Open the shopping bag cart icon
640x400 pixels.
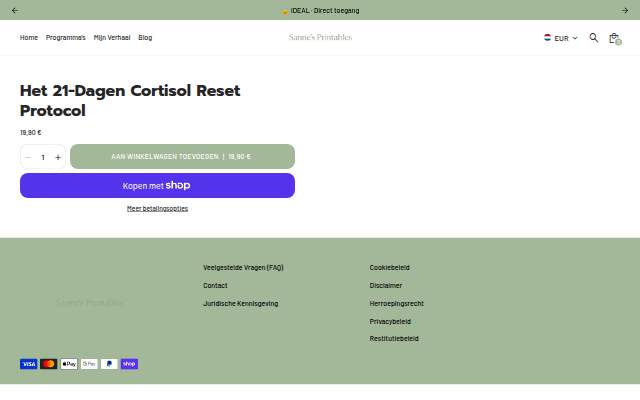tap(615, 38)
